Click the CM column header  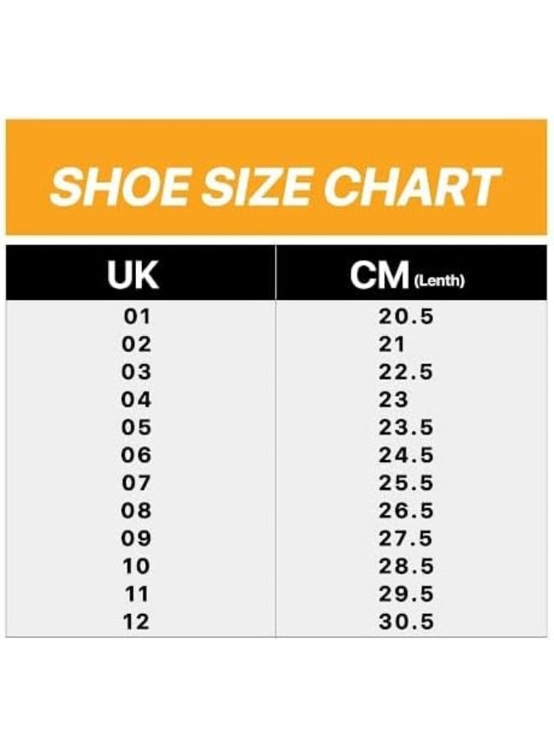(x=379, y=275)
